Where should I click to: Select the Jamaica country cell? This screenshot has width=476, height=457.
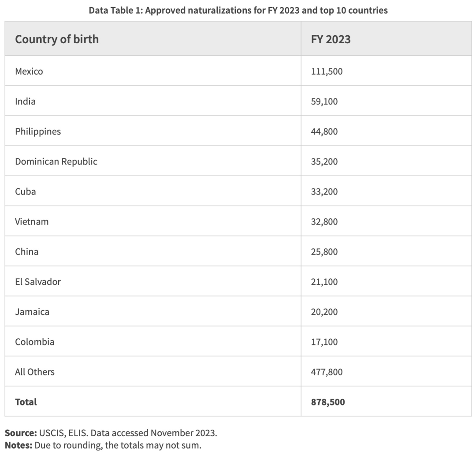pyautogui.click(x=32, y=312)
